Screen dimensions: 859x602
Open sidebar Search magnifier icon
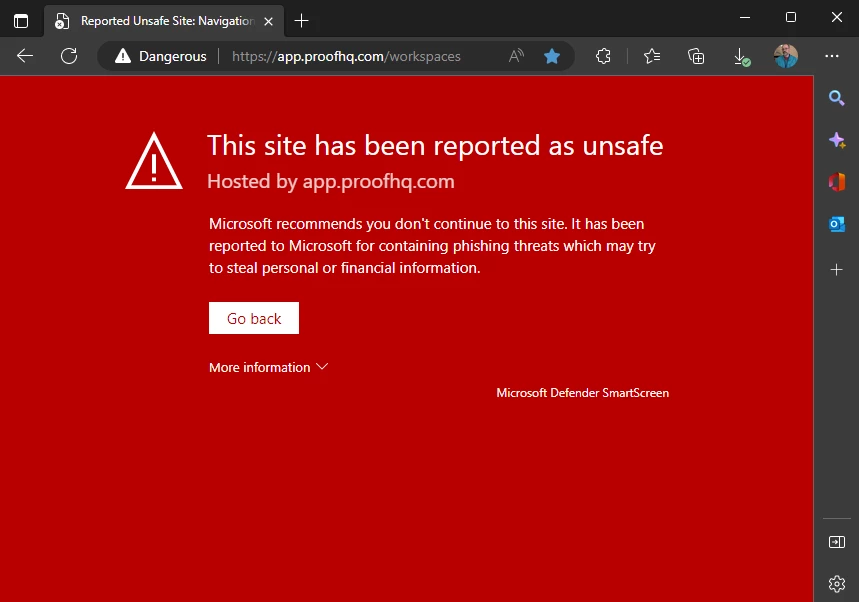[837, 98]
